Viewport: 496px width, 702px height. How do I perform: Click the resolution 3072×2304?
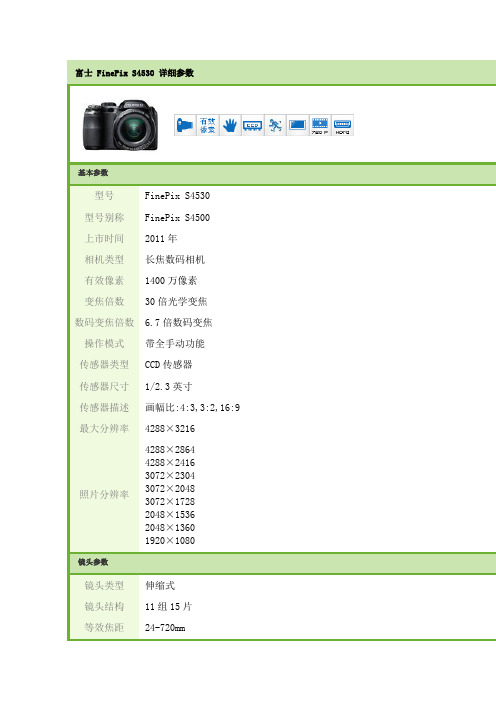170,475
